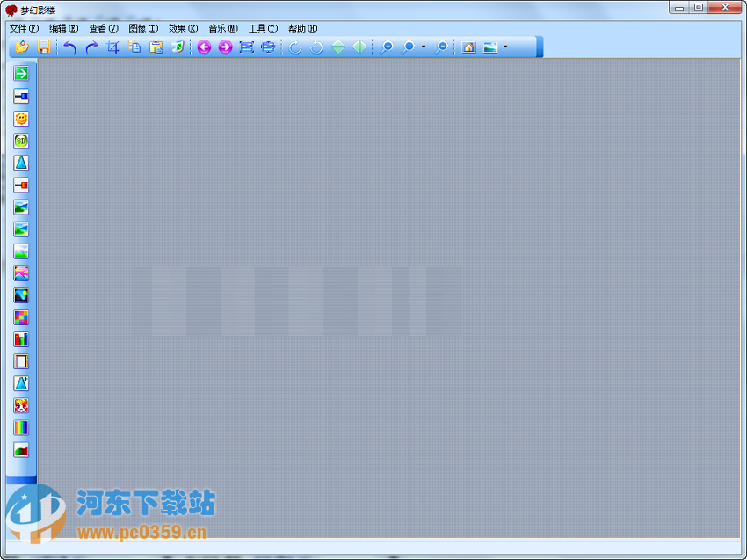Click the colorful mosaic squares icon
Image resolution: width=747 pixels, height=560 pixels.
tap(21, 317)
